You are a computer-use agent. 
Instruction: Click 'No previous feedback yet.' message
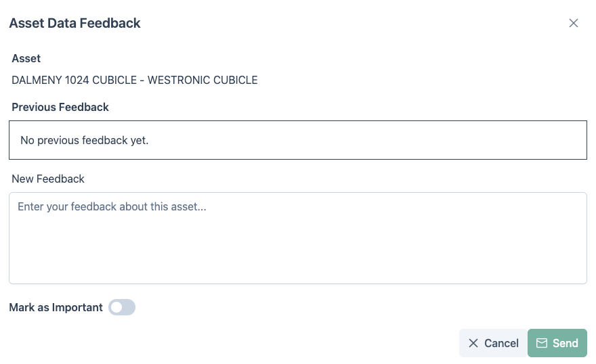tap(84, 141)
